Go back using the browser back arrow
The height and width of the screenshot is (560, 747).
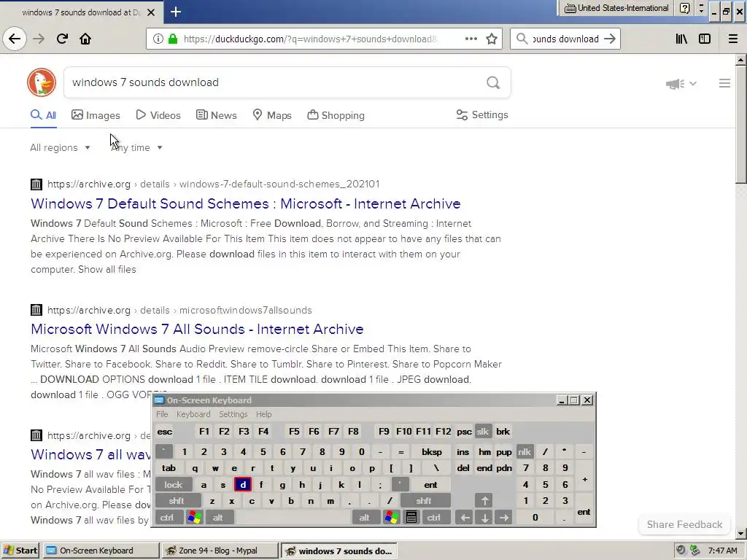coord(15,39)
